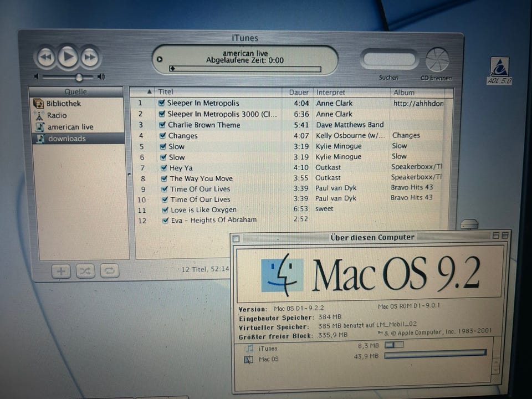Click the iTunes rewind button
Image resolution: width=532 pixels, height=399 pixels.
point(46,57)
